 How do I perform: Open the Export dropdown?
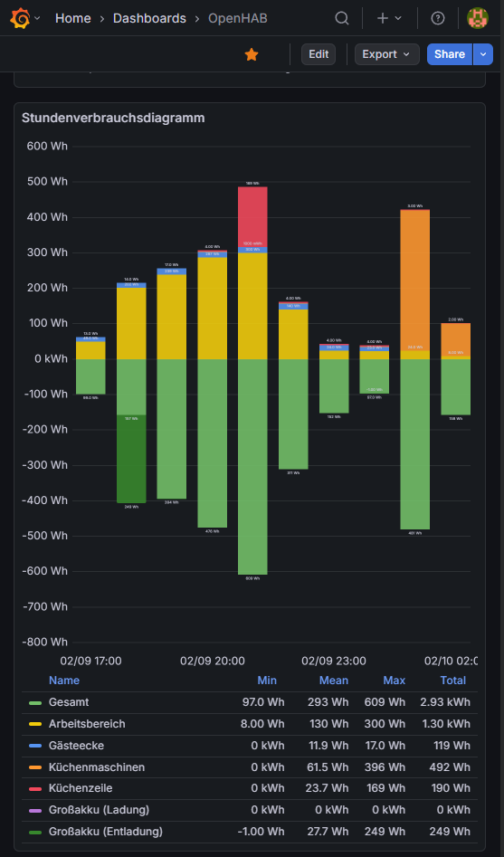(x=387, y=54)
